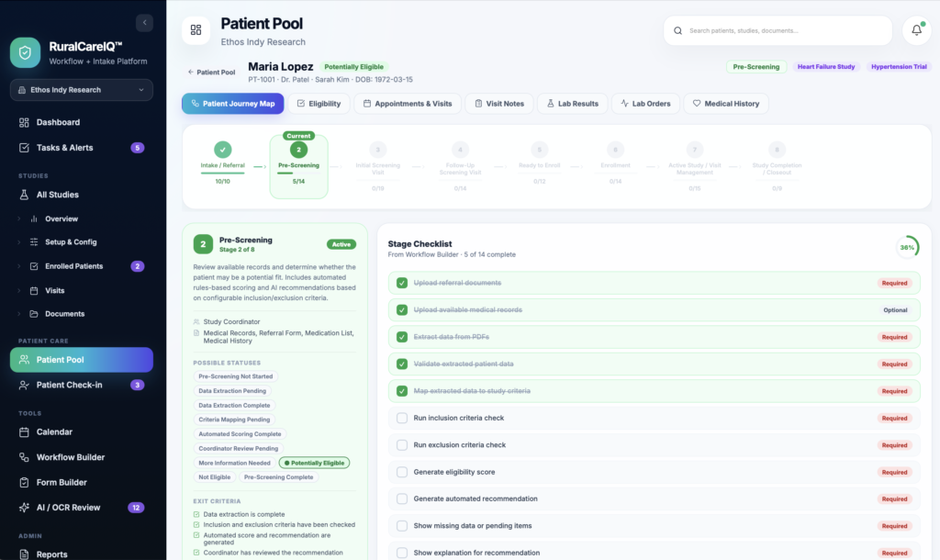Open Patient Pool in sidebar
Image resolution: width=940 pixels, height=560 pixels.
point(82,360)
